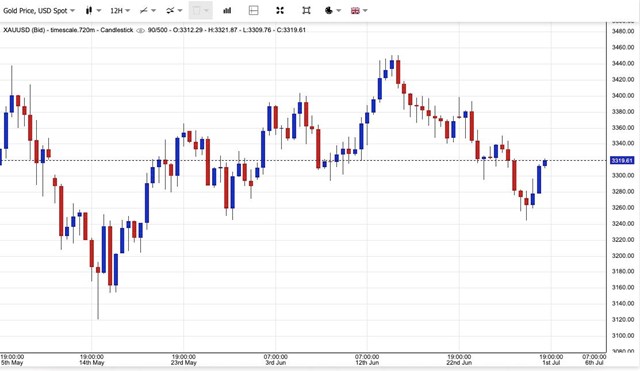
Task: Click the 1st Jul time axis label
Action: pos(551,362)
